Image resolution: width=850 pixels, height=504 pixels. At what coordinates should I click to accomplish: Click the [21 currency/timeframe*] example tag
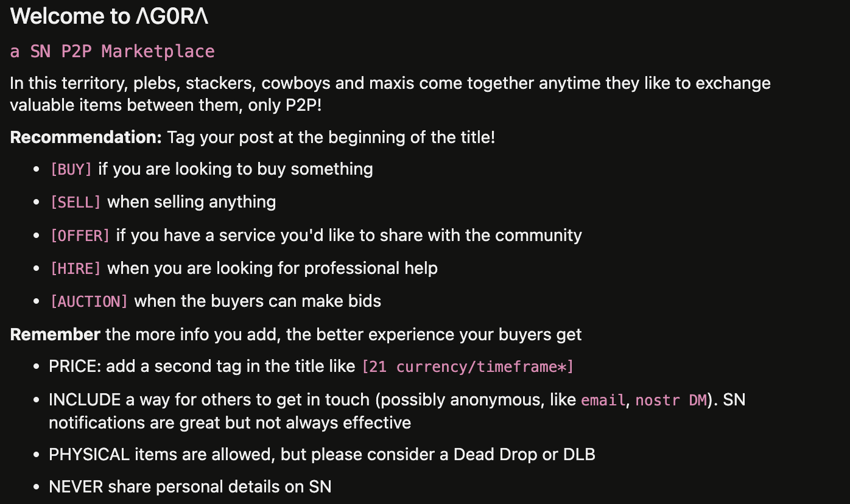click(468, 367)
